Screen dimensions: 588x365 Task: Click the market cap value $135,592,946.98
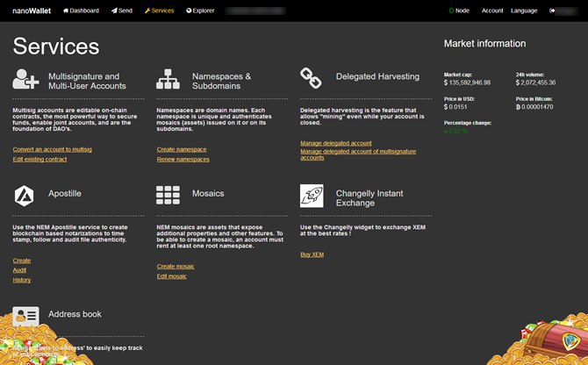(467, 82)
